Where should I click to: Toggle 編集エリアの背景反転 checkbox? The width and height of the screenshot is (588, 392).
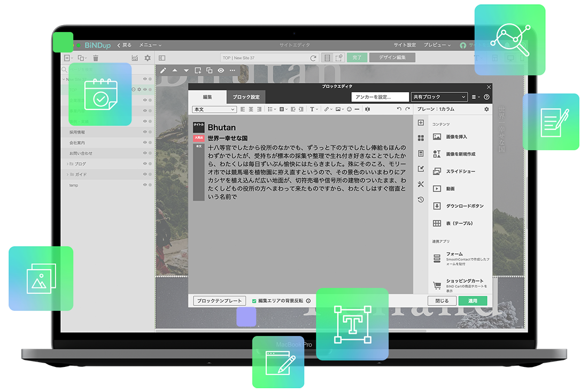click(254, 301)
